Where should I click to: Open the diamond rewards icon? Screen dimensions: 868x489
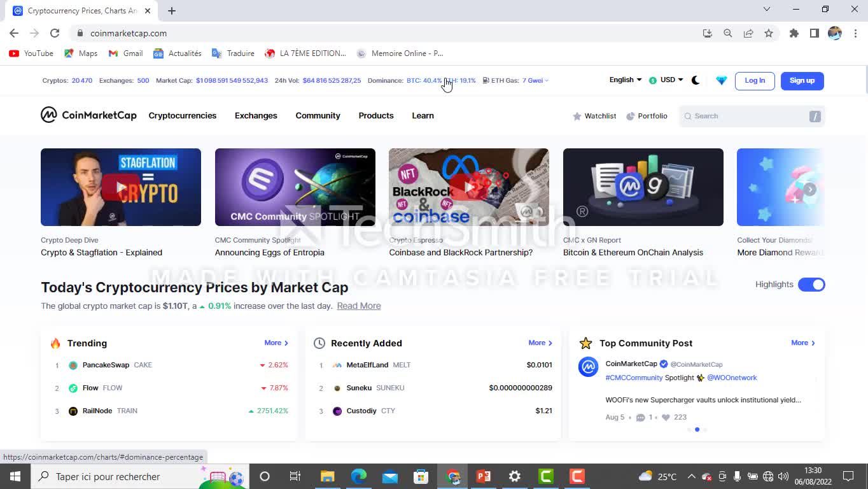point(721,80)
